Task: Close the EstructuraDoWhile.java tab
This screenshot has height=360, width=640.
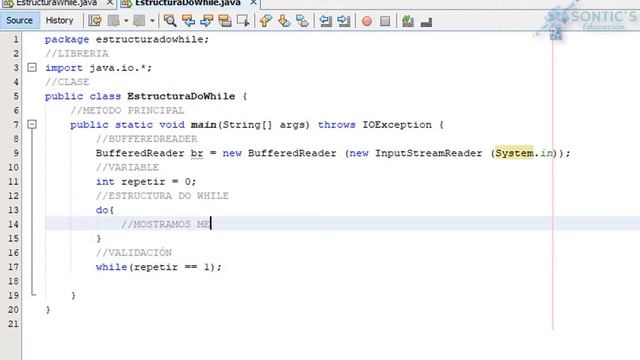Action: pos(253,3)
